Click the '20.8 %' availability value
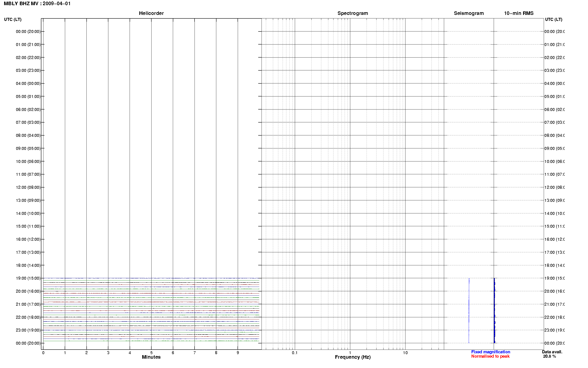The image size is (588, 368). [549, 356]
